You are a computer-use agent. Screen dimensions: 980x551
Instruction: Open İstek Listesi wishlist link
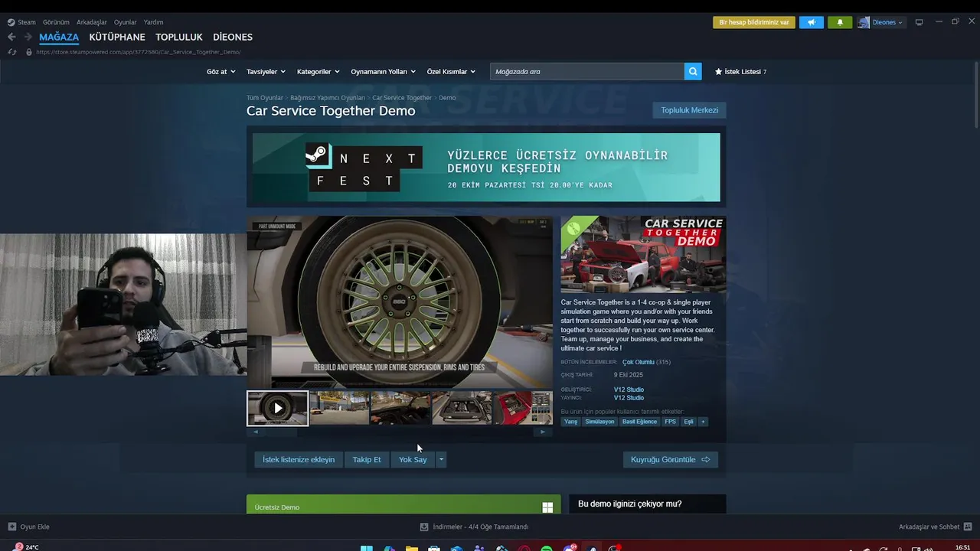click(x=740, y=71)
